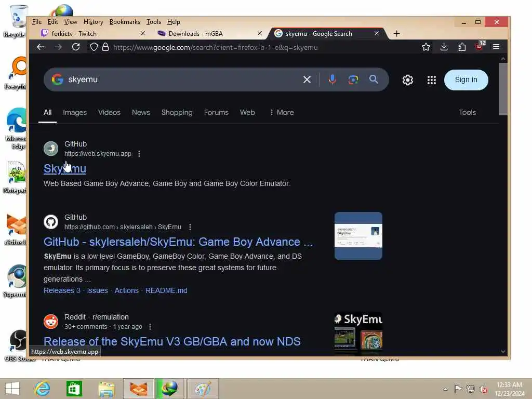
Task: Open the Issues sitelink
Action: click(x=97, y=290)
